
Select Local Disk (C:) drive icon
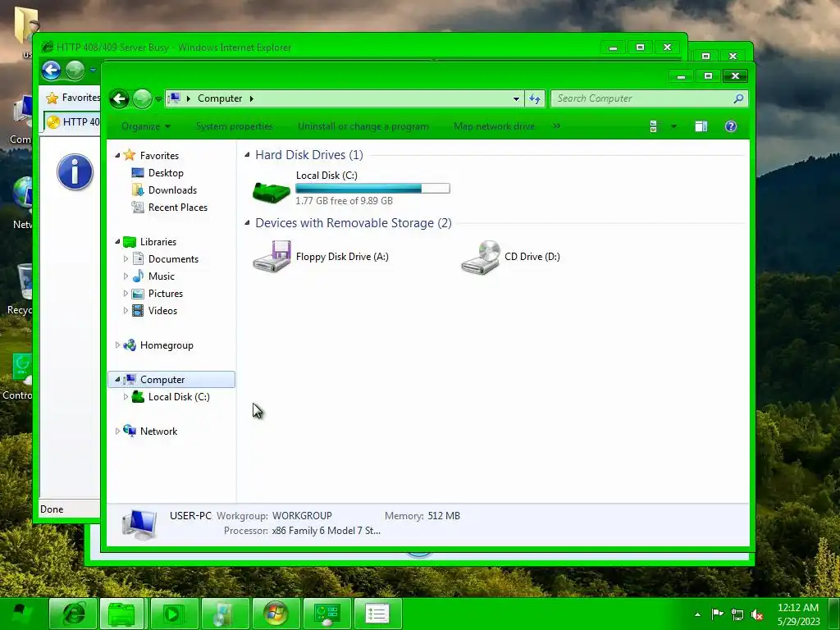272,191
